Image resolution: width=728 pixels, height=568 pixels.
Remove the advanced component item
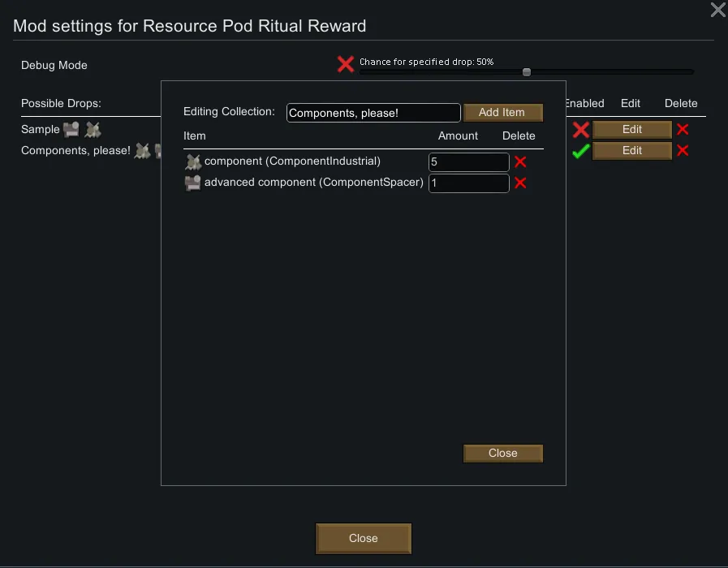pyautogui.click(x=520, y=183)
